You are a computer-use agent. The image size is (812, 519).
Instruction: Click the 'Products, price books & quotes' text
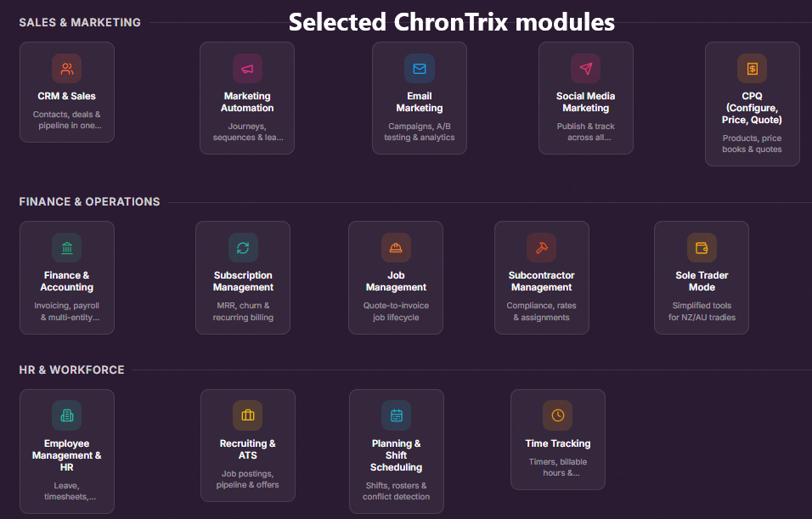752,144
